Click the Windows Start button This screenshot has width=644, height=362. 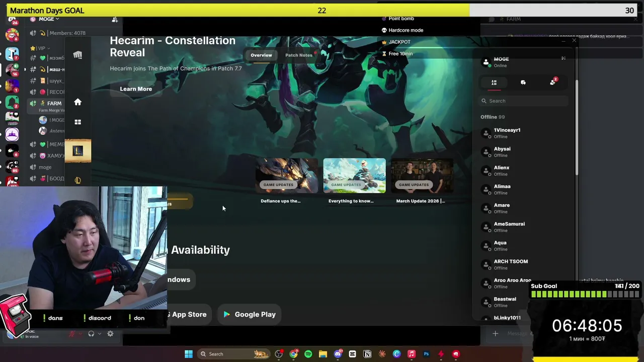coord(189,354)
